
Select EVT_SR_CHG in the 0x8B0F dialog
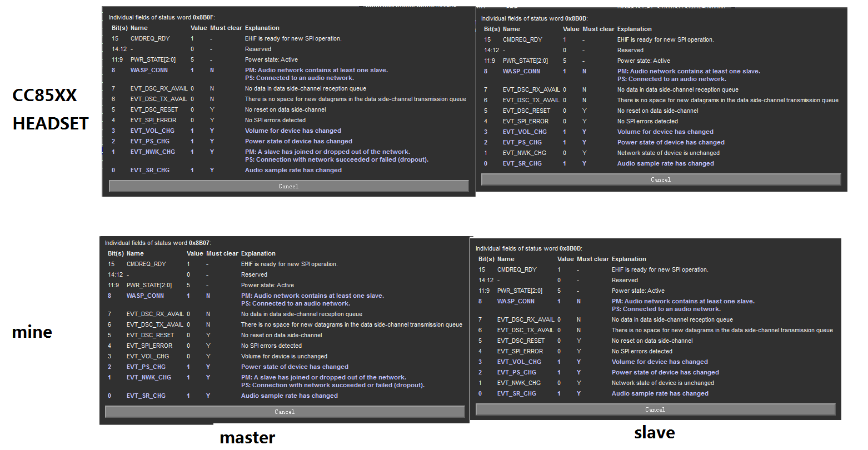[x=150, y=171]
